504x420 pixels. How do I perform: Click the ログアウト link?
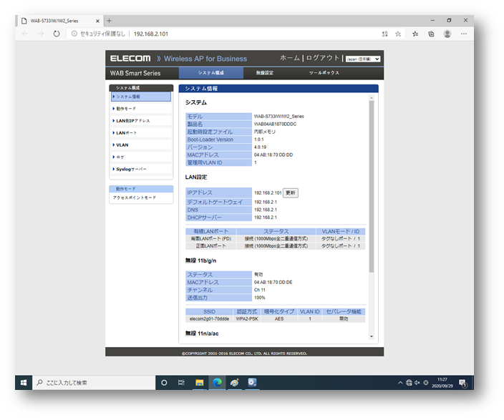(322, 58)
